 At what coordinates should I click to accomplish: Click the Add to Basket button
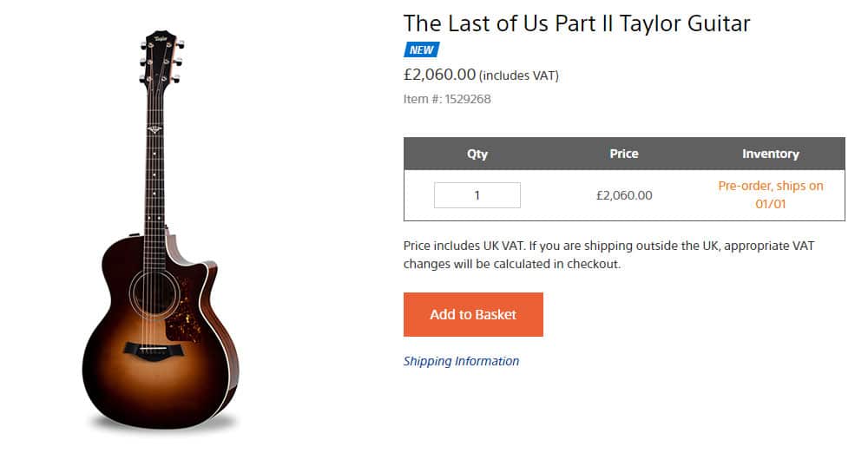click(x=473, y=314)
